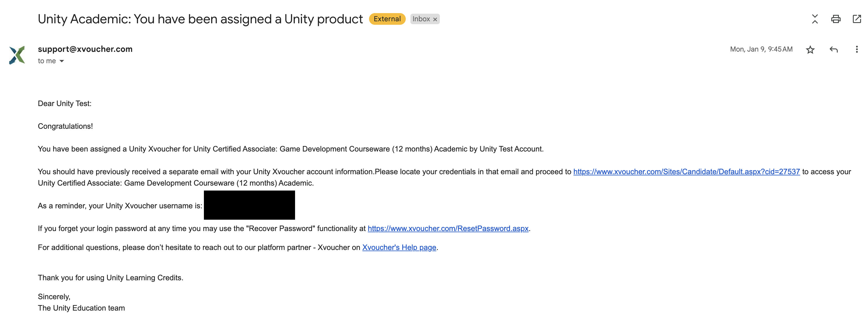The width and height of the screenshot is (868, 317).
Task: Click the Mon, Jan 9 timestamp
Action: click(x=761, y=49)
